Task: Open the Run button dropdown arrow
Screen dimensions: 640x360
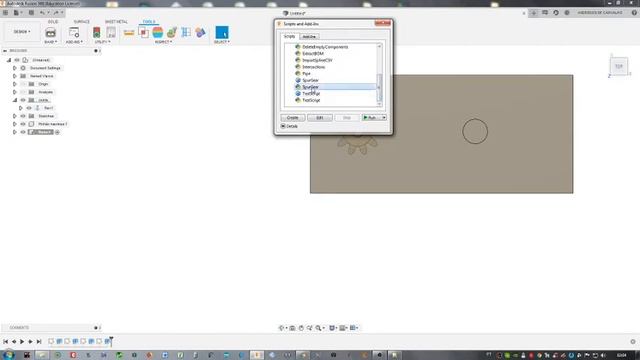Action: [384, 118]
